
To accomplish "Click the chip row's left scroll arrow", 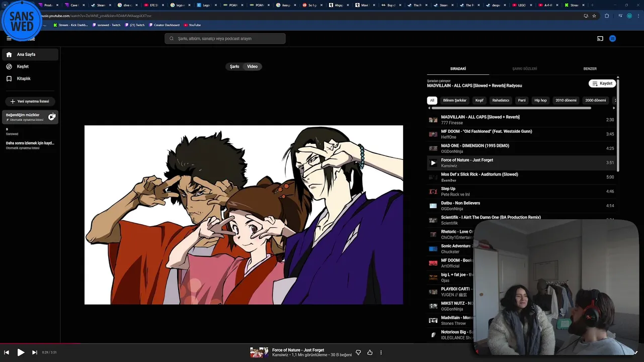I will [429, 108].
